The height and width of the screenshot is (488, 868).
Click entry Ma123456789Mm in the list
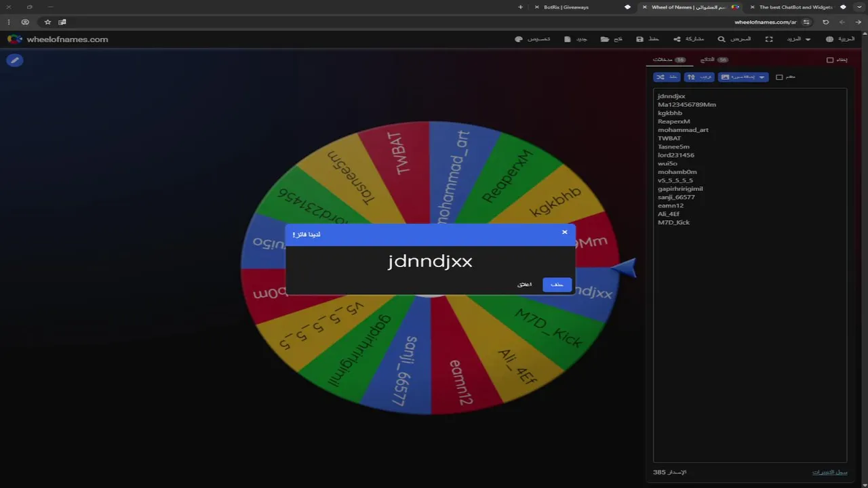[x=687, y=104]
